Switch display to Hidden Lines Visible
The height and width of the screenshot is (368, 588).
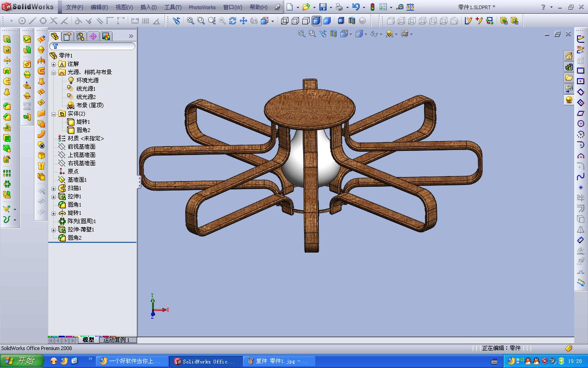point(295,21)
